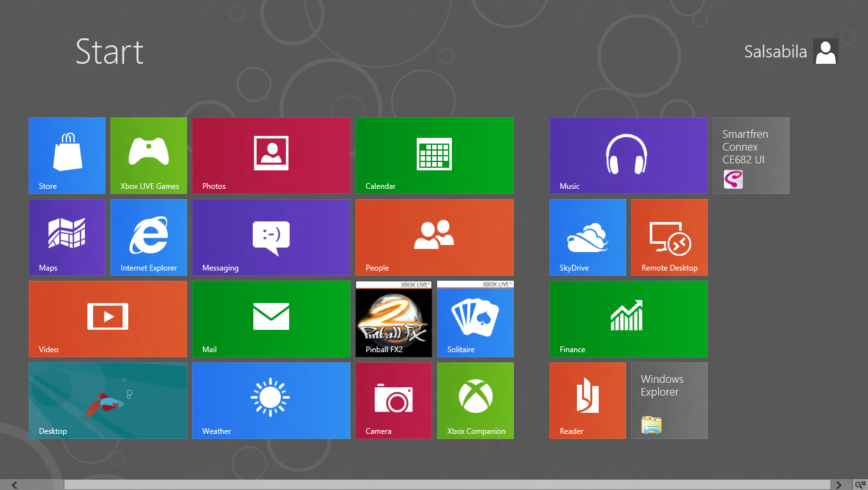Image resolution: width=868 pixels, height=490 pixels.
Task: Start the Mail app
Action: [271, 318]
